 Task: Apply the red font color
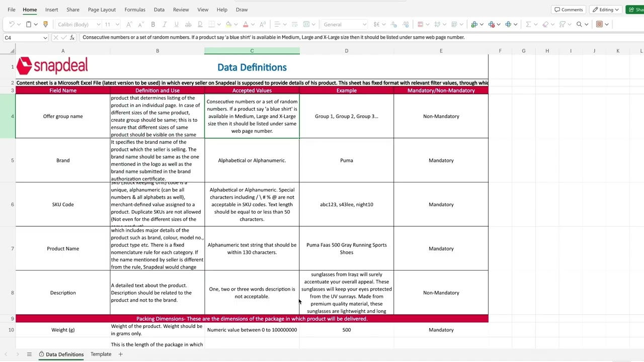(246, 24)
